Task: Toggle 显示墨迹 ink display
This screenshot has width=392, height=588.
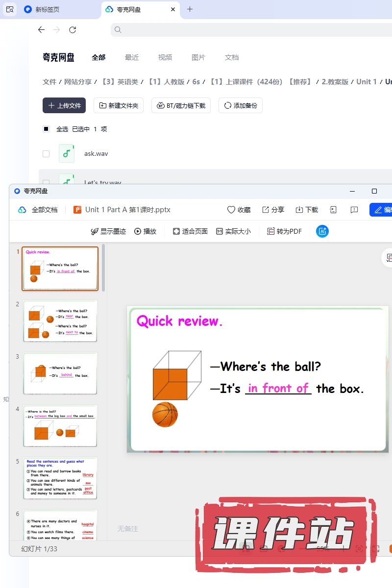Action: [x=108, y=231]
